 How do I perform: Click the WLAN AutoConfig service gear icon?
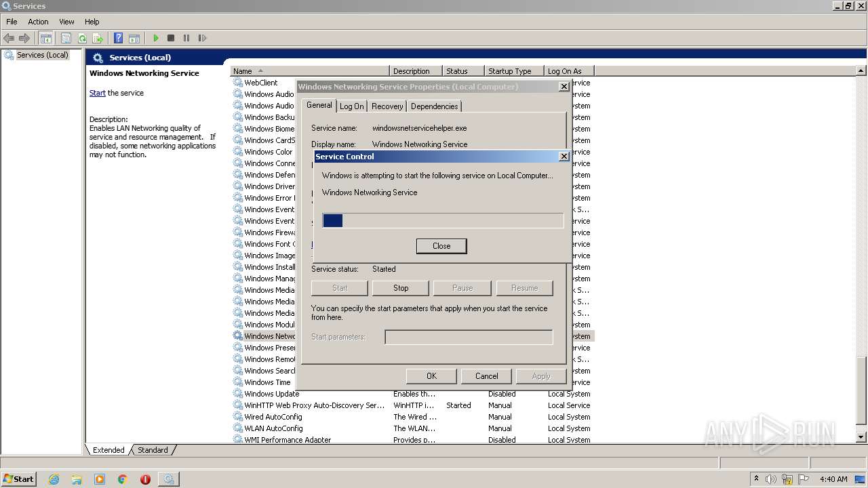pyautogui.click(x=238, y=428)
